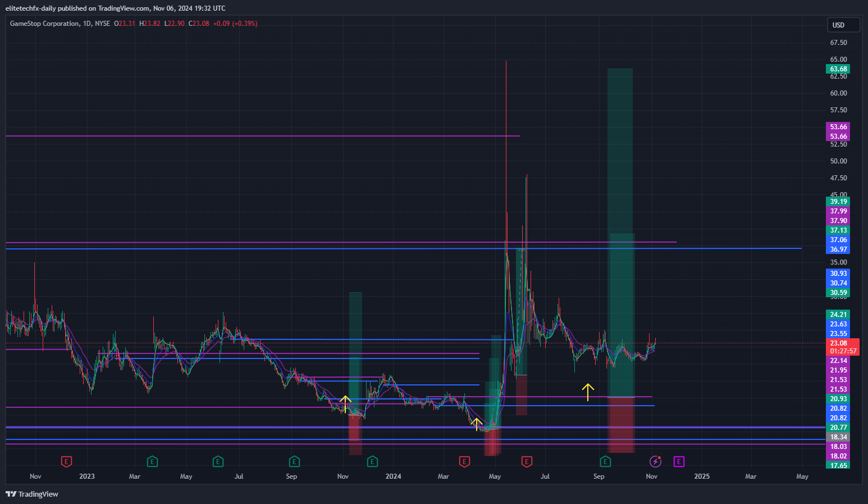Click red earnings marker before 2023
The height and width of the screenshot is (504, 868).
(x=67, y=462)
